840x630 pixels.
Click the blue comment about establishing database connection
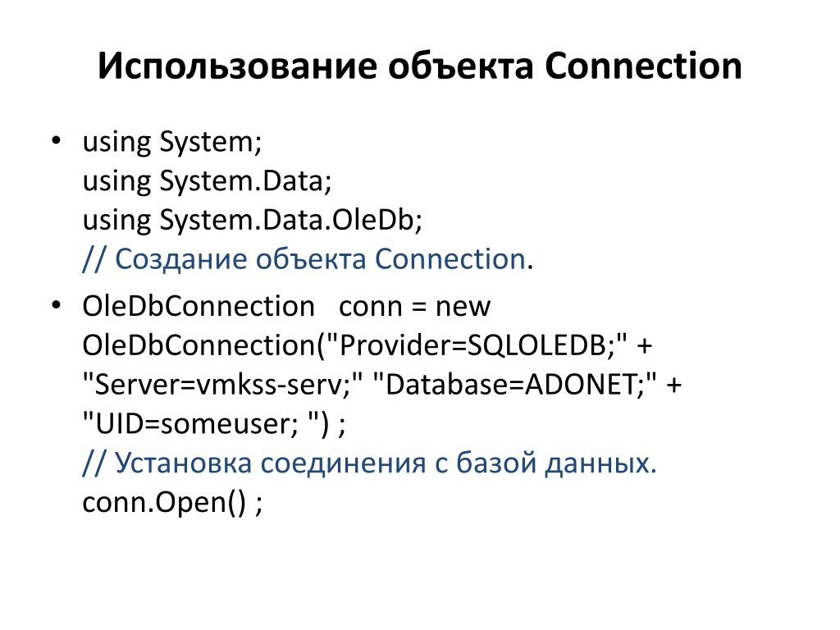tap(370, 463)
